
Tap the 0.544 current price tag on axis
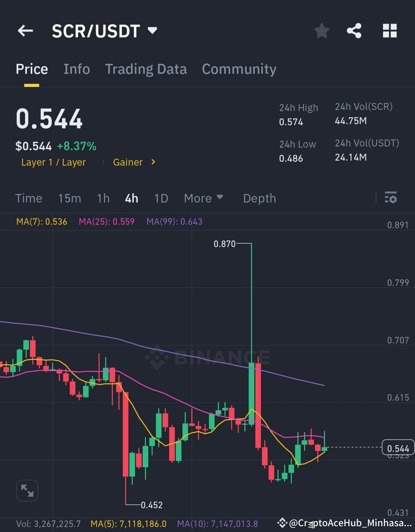[x=398, y=448]
